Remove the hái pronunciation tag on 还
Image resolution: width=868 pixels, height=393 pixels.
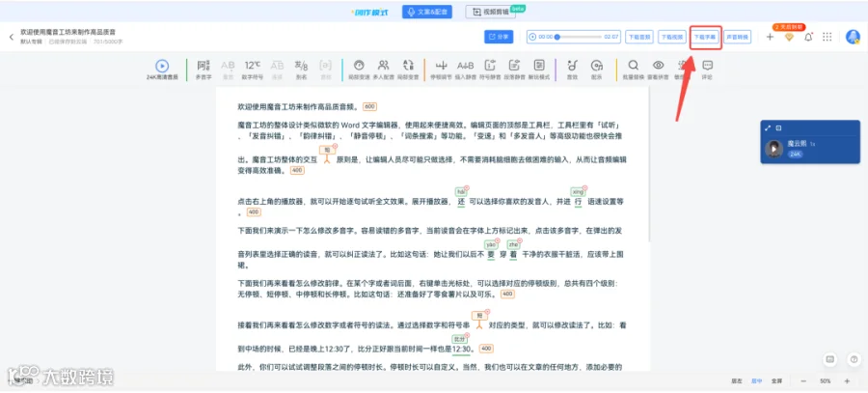[x=467, y=188]
